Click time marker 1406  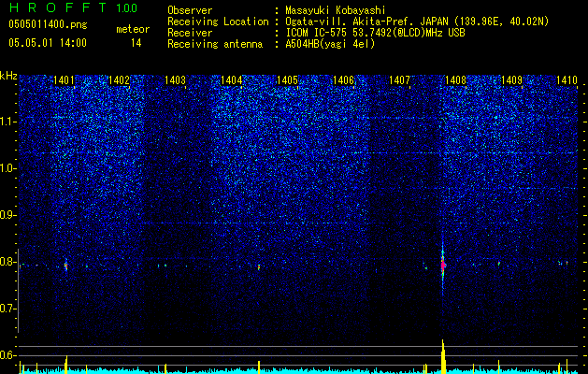coord(343,79)
